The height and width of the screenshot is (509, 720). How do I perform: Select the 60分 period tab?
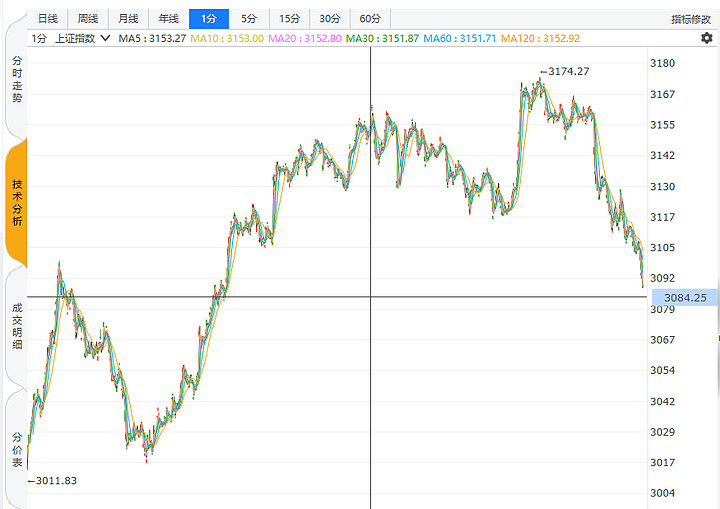[370, 19]
